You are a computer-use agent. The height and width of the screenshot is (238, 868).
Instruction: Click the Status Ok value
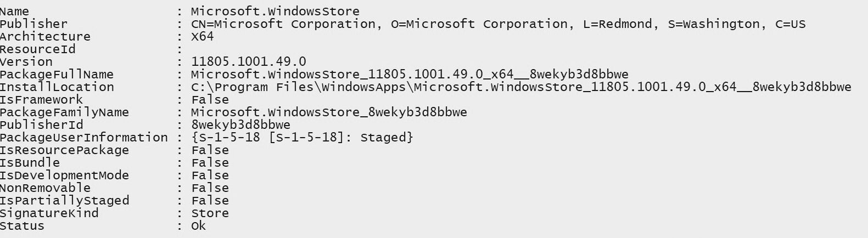(198, 226)
